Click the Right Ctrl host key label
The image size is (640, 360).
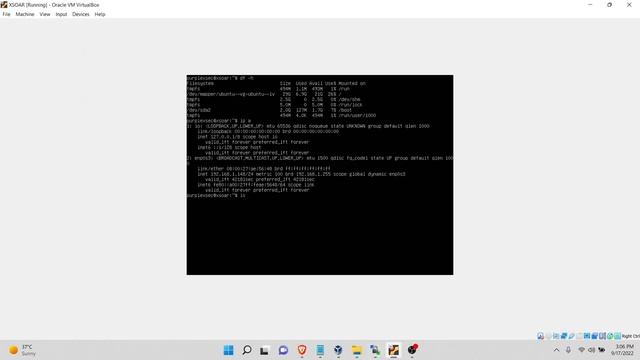[631, 336]
